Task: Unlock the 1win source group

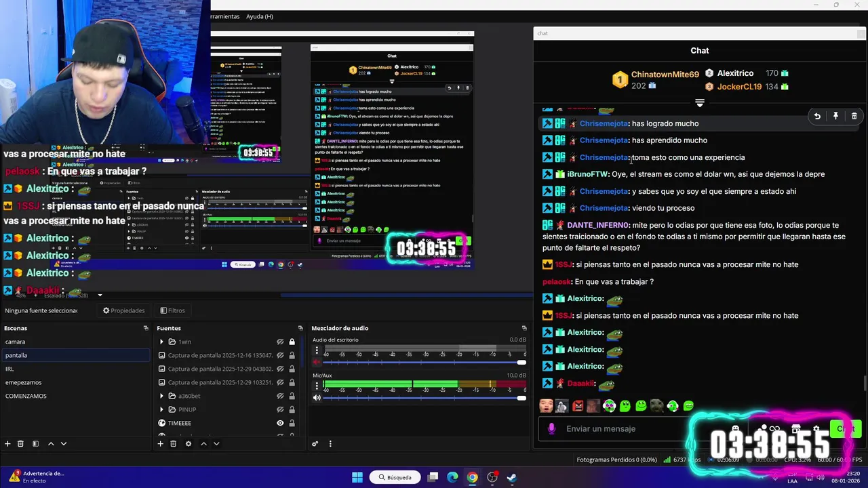Action: pyautogui.click(x=292, y=342)
